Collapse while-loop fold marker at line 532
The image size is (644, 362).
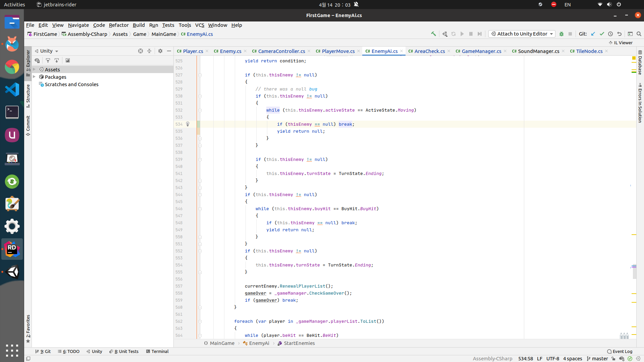200,110
